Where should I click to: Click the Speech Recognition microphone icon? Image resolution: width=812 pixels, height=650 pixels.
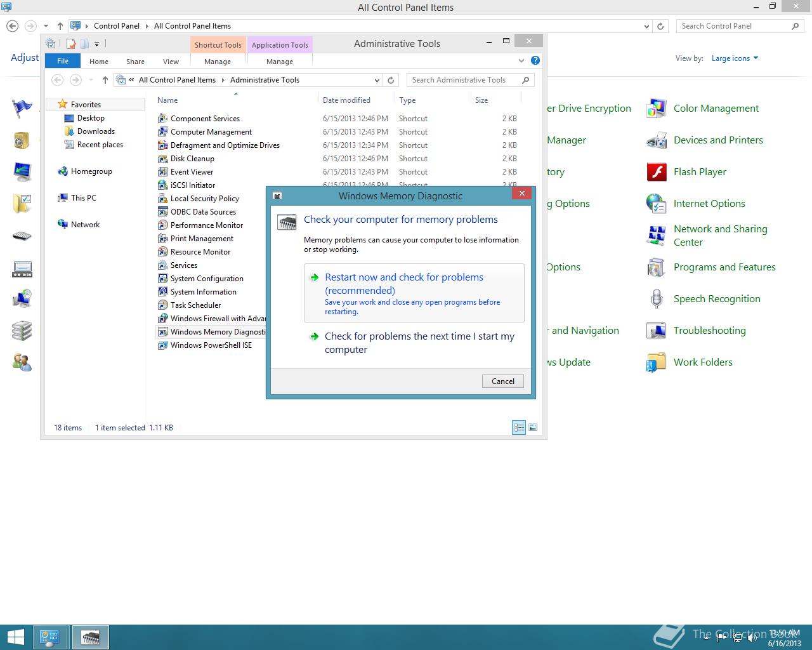[x=656, y=299]
